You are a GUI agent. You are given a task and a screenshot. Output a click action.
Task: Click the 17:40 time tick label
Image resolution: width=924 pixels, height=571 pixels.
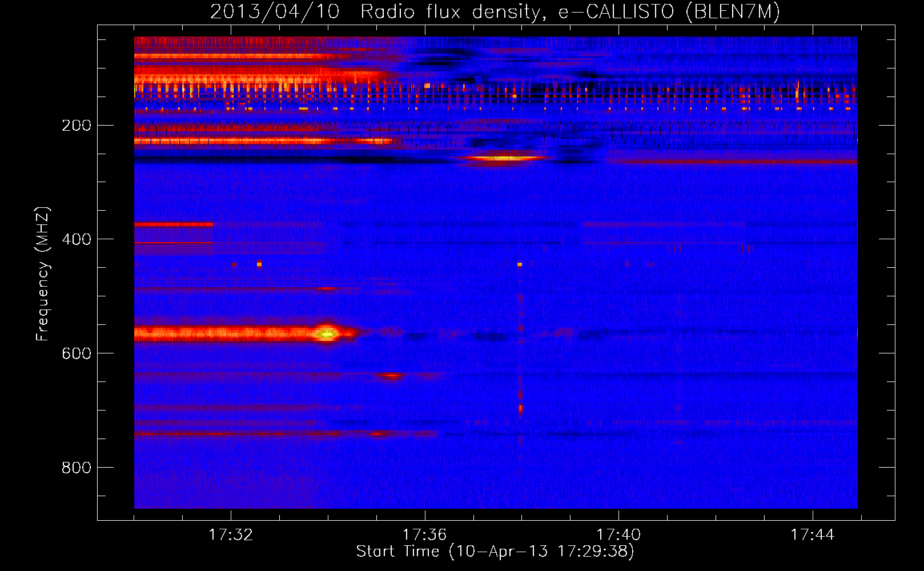[x=618, y=535]
